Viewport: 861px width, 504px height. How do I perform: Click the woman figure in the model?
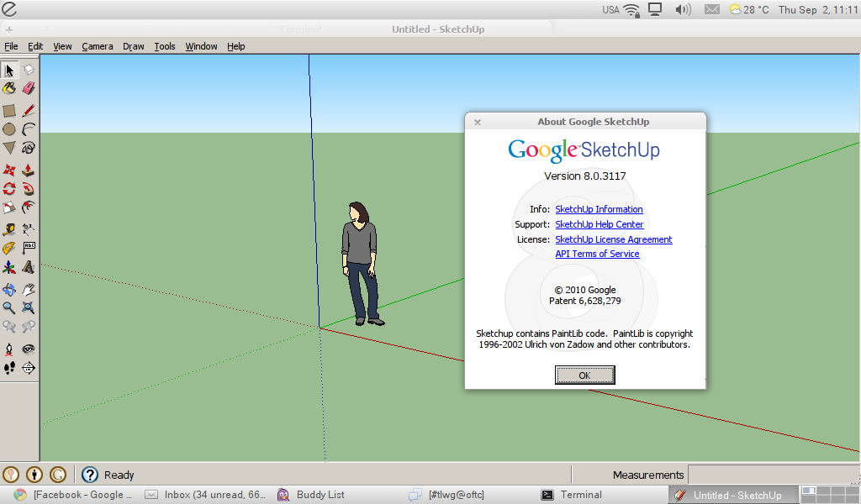362,264
